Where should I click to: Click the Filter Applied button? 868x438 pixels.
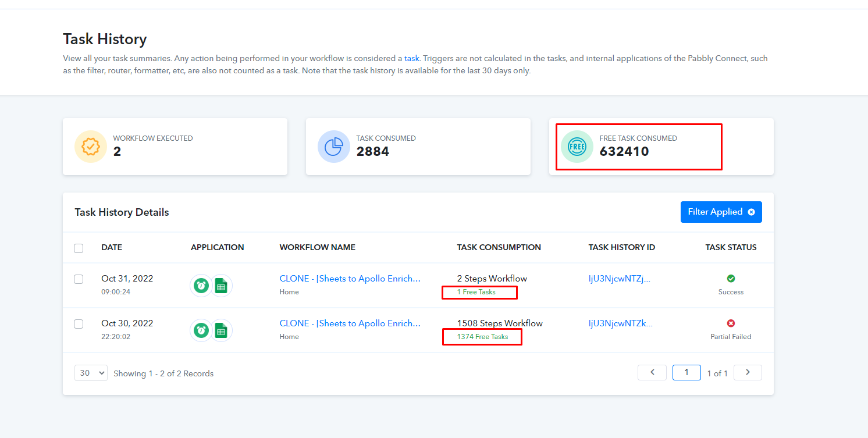pos(721,212)
